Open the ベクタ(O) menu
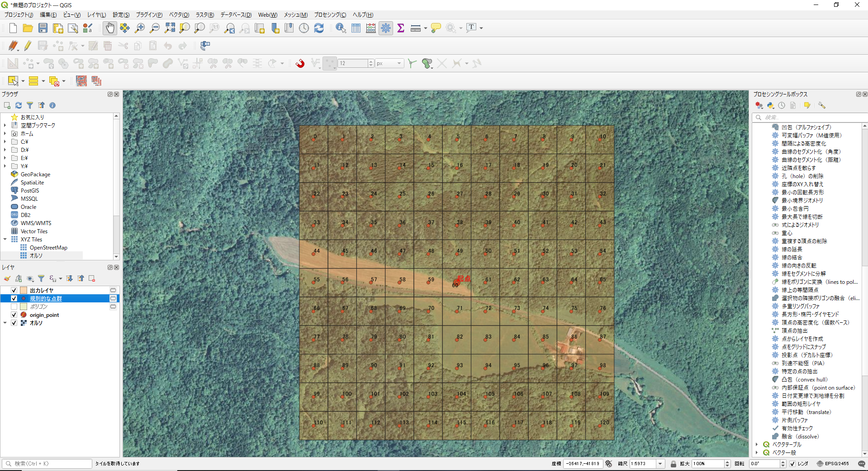Viewport: 868px width, 471px height. click(179, 15)
